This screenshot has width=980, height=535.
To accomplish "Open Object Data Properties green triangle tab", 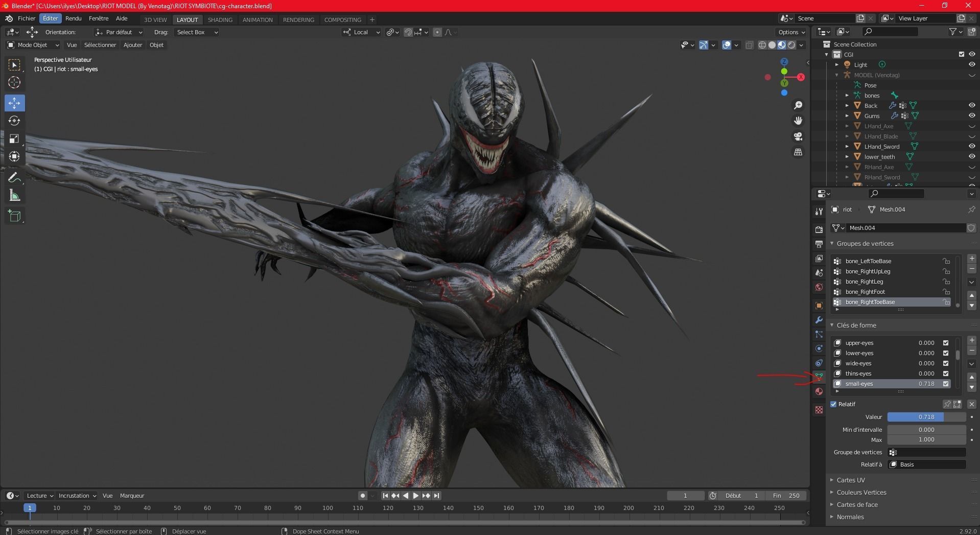I will click(819, 377).
